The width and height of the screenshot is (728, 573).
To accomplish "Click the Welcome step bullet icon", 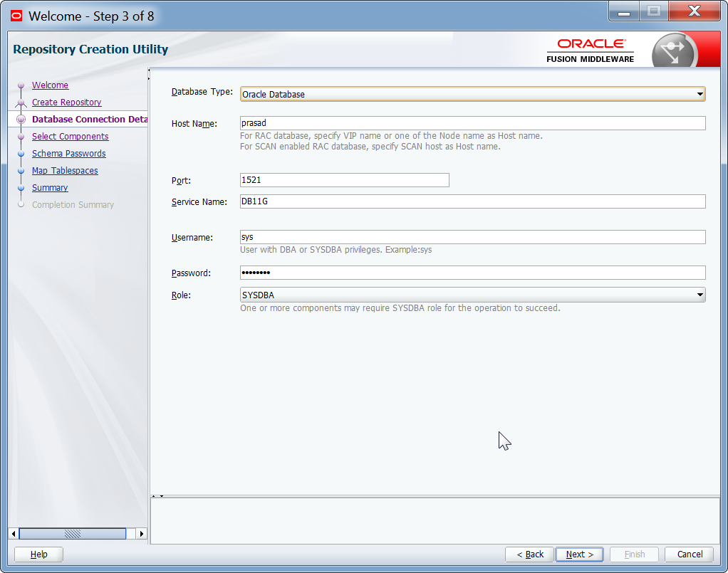I will tap(21, 85).
